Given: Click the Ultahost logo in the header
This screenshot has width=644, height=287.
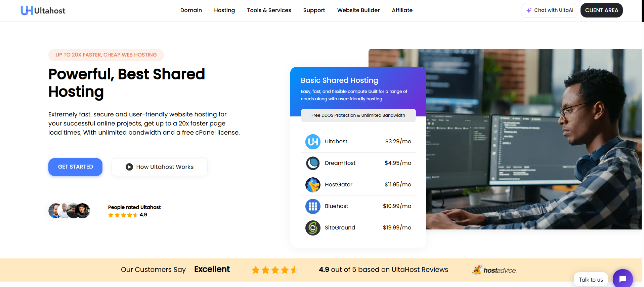Looking at the screenshot, I should coord(43,10).
